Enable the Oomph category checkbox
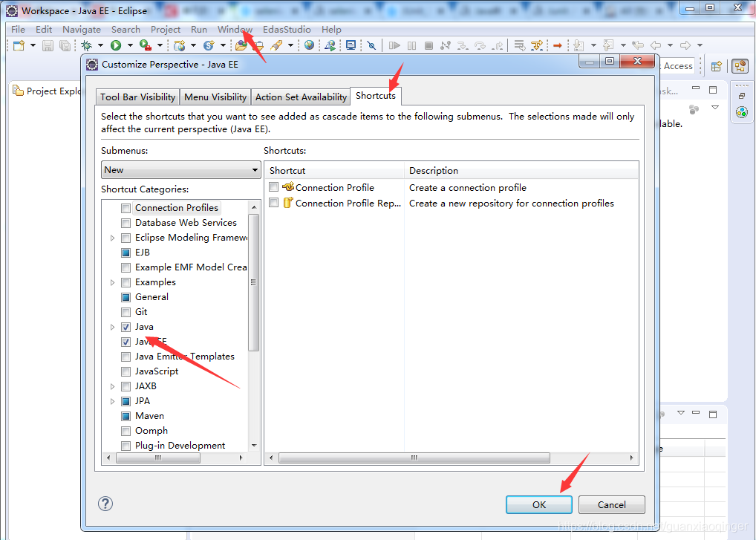Viewport: 756px width, 540px height. [126, 431]
